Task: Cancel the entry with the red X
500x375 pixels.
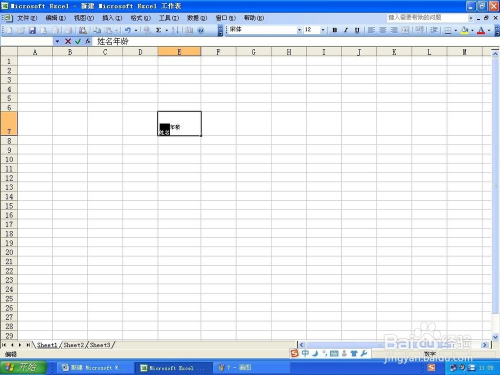Action: (68, 41)
